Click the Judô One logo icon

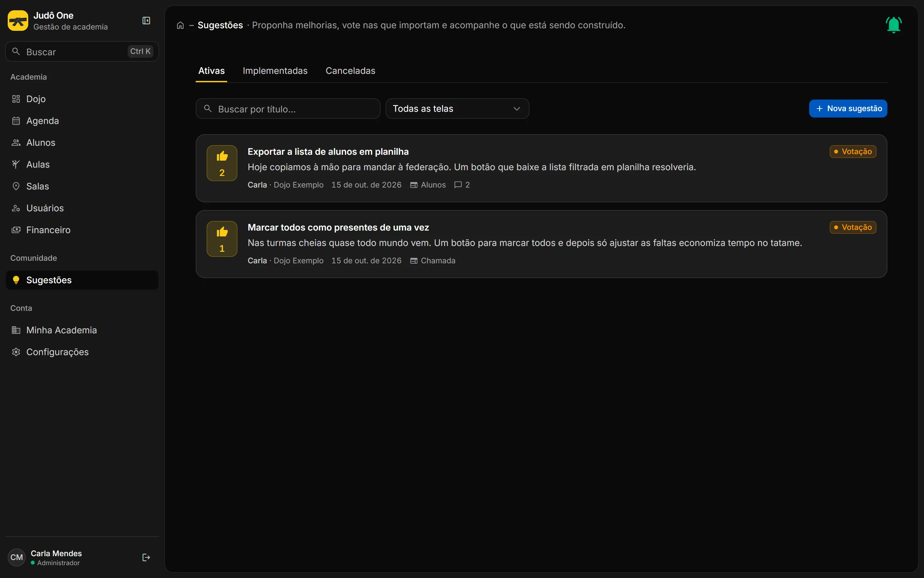click(x=18, y=21)
